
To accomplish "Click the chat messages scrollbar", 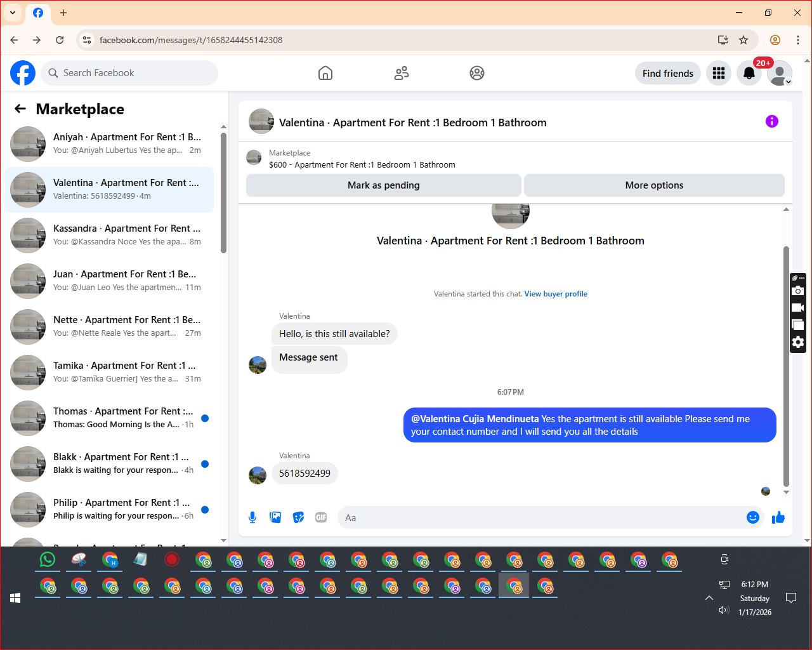I will (787, 366).
